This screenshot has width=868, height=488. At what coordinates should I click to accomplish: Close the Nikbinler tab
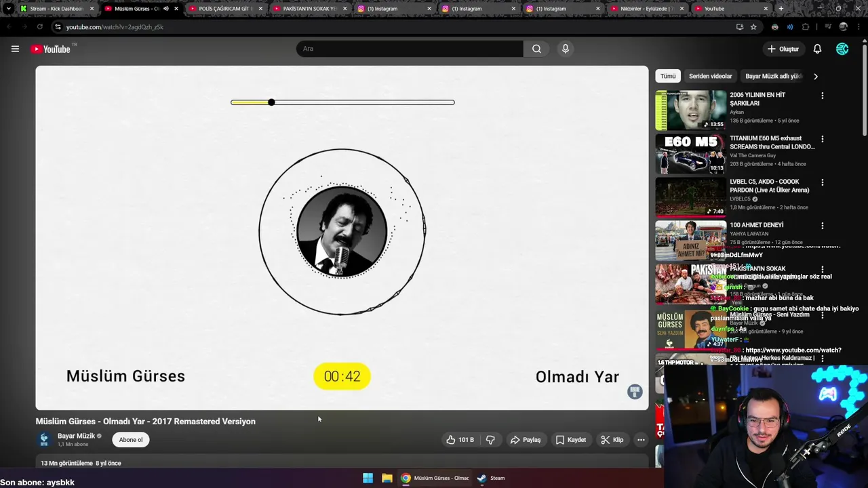coord(682,9)
